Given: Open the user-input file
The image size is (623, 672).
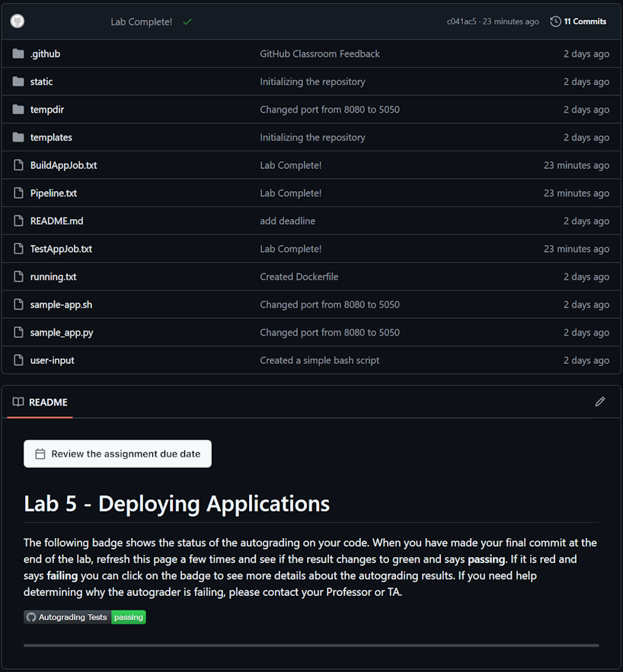Looking at the screenshot, I should point(52,361).
